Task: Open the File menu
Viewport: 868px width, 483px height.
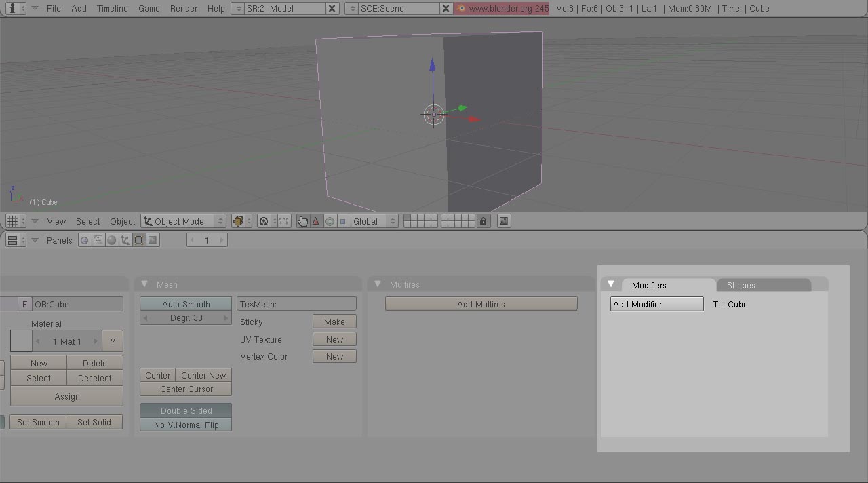Action: (54, 9)
